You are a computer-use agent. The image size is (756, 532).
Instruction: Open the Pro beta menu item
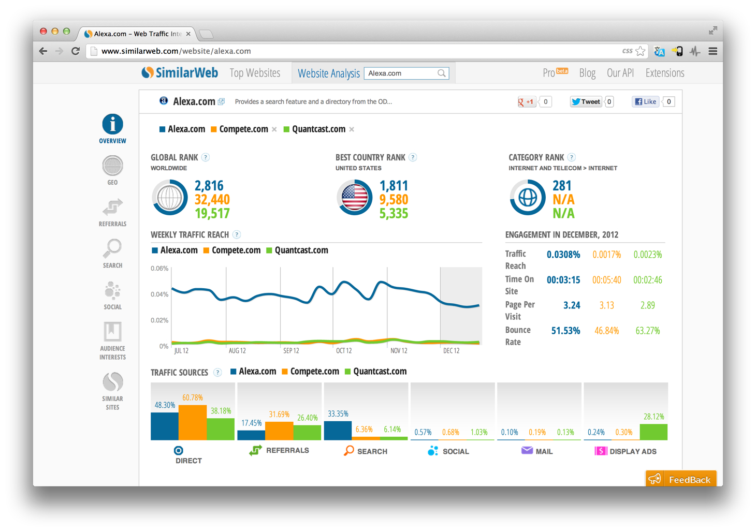[556, 73]
